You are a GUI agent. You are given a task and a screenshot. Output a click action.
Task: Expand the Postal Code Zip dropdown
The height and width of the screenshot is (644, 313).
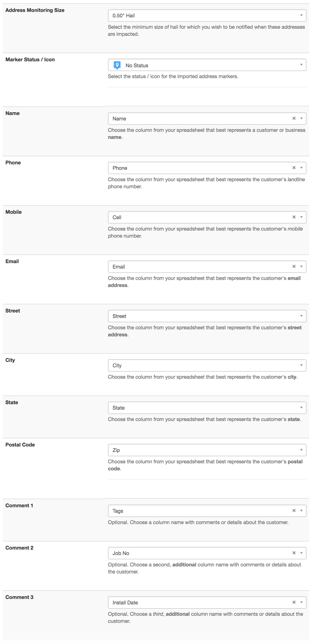click(207, 450)
